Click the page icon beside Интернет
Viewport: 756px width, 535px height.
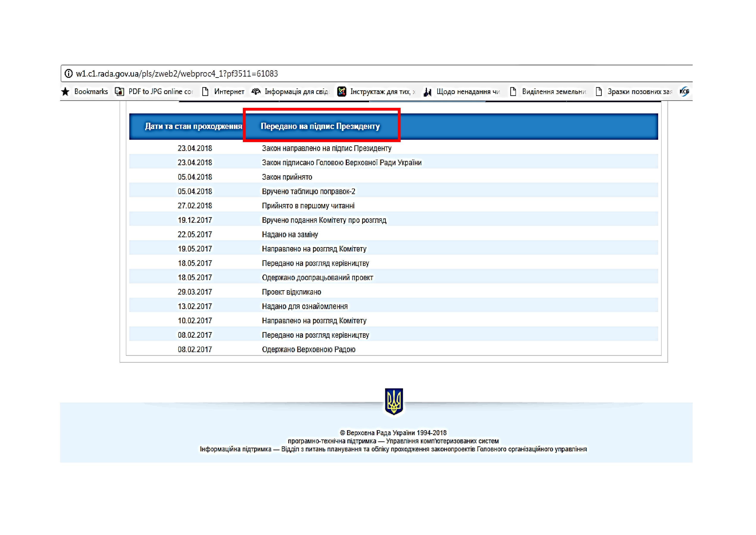pyautogui.click(x=205, y=92)
